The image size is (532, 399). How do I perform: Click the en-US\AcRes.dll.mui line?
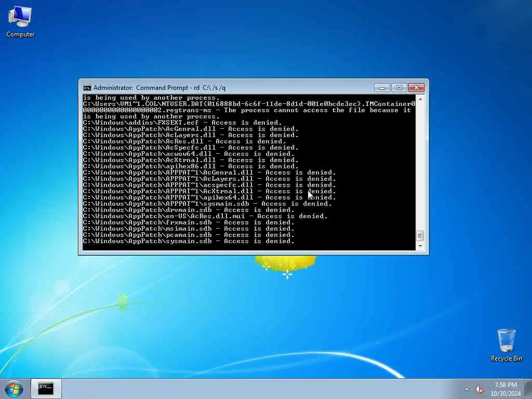pos(205,216)
